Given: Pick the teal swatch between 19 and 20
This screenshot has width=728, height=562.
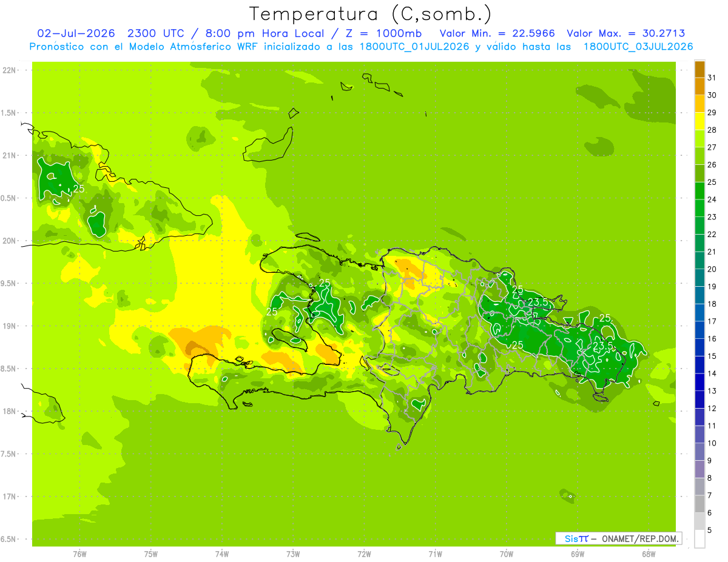Looking at the screenshot, I should (x=699, y=278).
